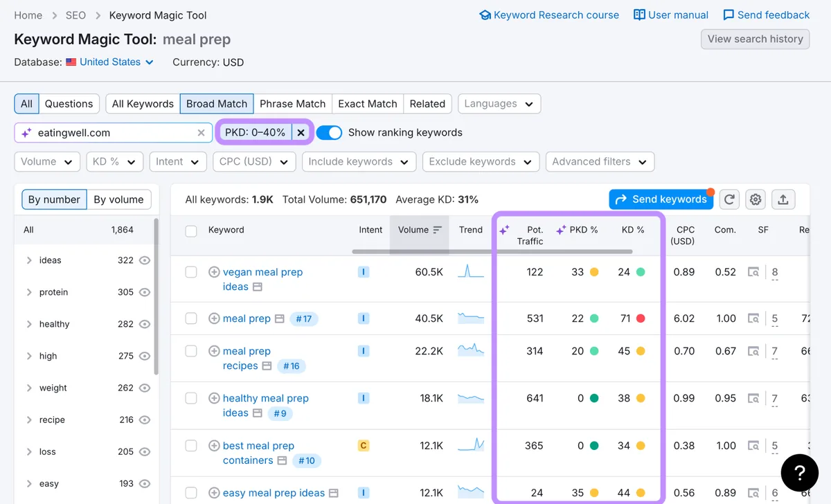The image size is (831, 504).
Task: Expand the weight keyword group
Action: (29, 388)
